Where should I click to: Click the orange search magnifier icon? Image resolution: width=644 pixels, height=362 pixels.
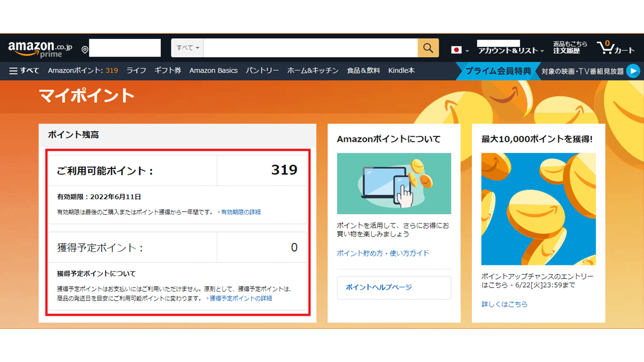coord(428,48)
